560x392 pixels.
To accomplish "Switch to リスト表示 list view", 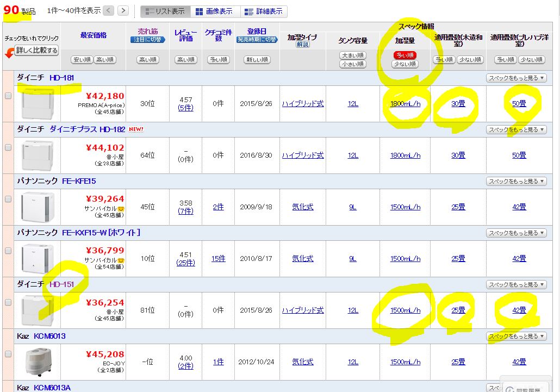I will [166, 11].
